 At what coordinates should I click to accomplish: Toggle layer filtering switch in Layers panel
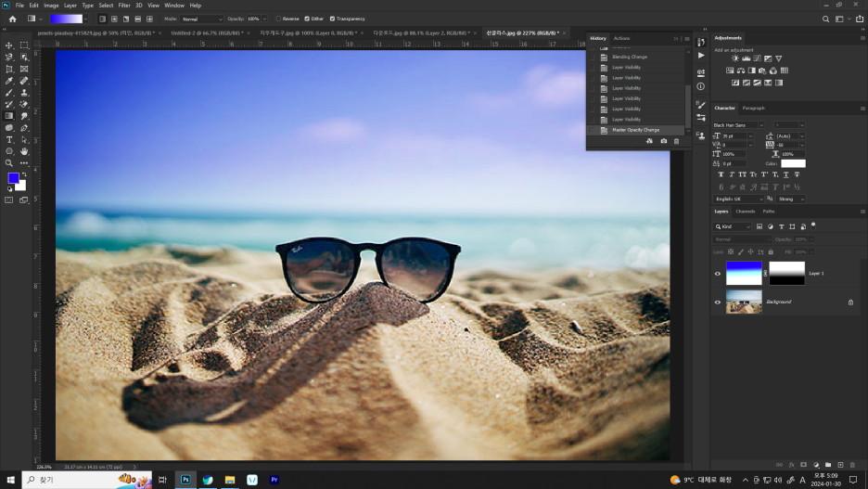coord(813,225)
